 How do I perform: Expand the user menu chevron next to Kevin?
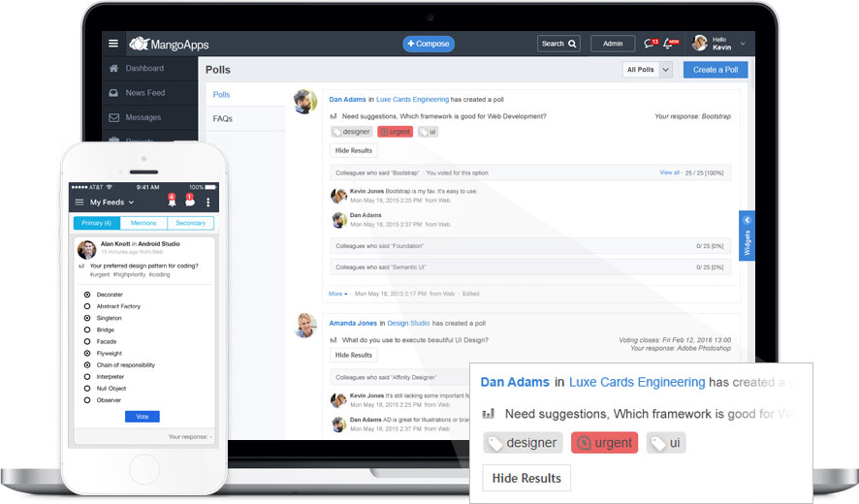[x=743, y=44]
